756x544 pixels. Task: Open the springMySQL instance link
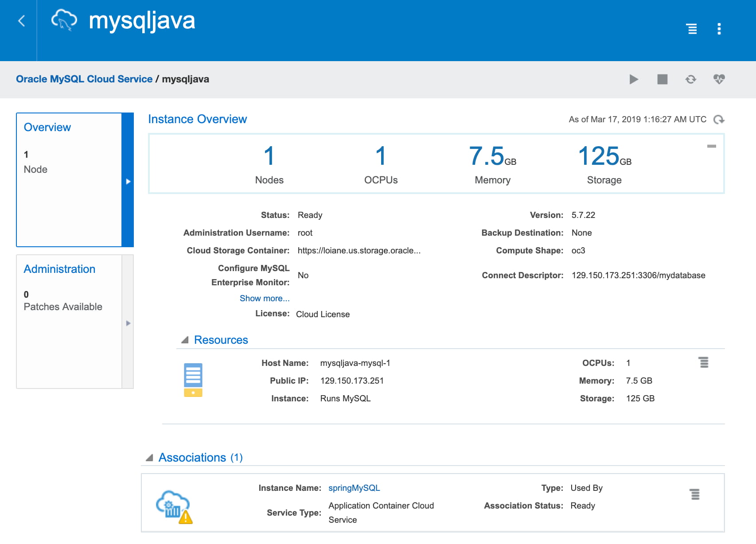click(x=354, y=488)
